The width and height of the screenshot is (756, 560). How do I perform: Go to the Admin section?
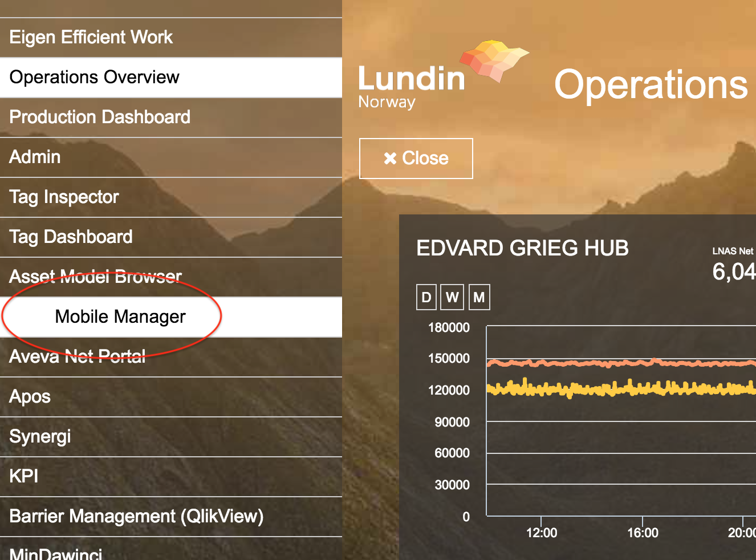(171, 157)
